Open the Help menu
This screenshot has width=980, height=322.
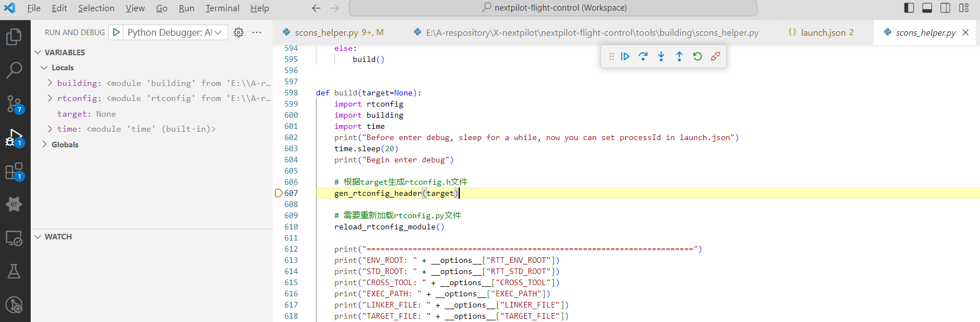(x=260, y=8)
